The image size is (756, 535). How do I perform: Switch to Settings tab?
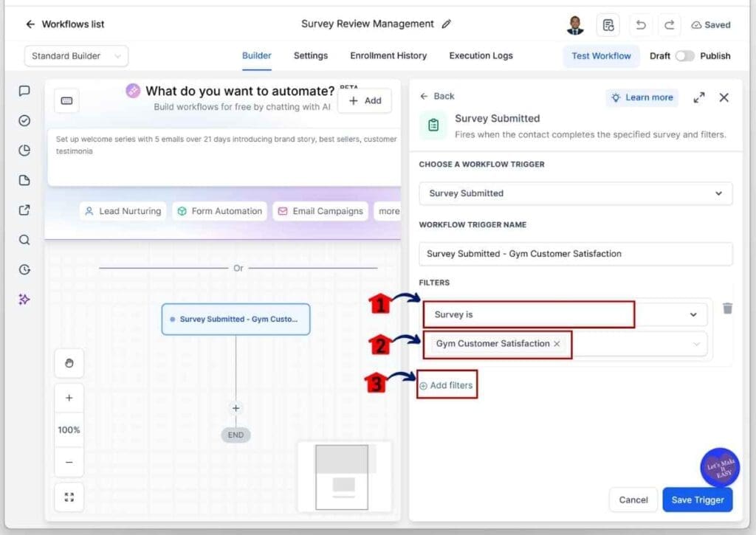point(311,56)
